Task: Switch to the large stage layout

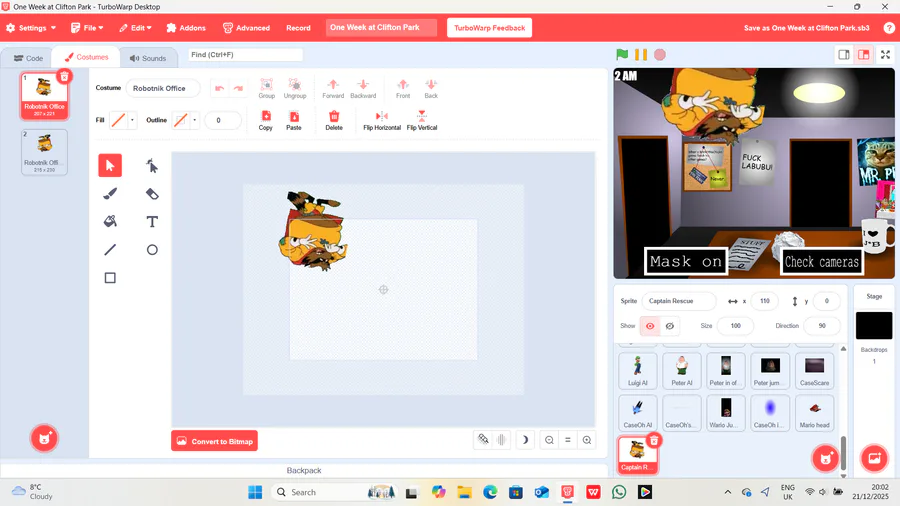Action: point(863,55)
